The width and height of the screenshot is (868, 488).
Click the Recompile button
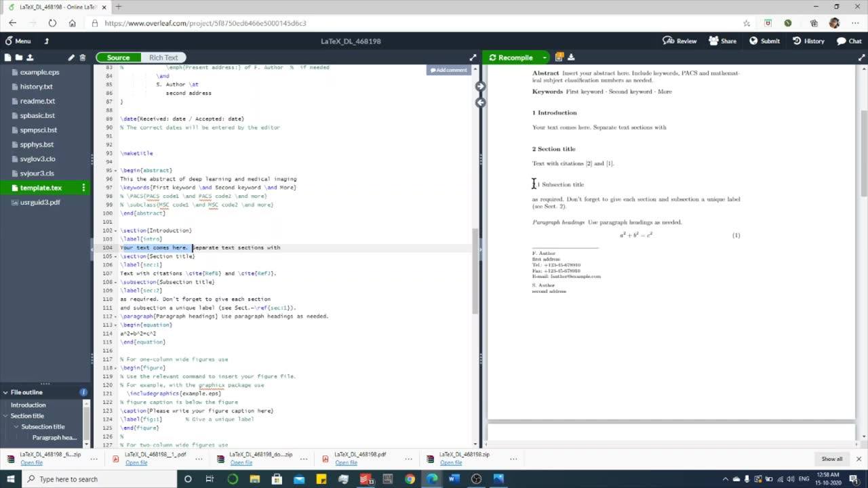point(511,58)
